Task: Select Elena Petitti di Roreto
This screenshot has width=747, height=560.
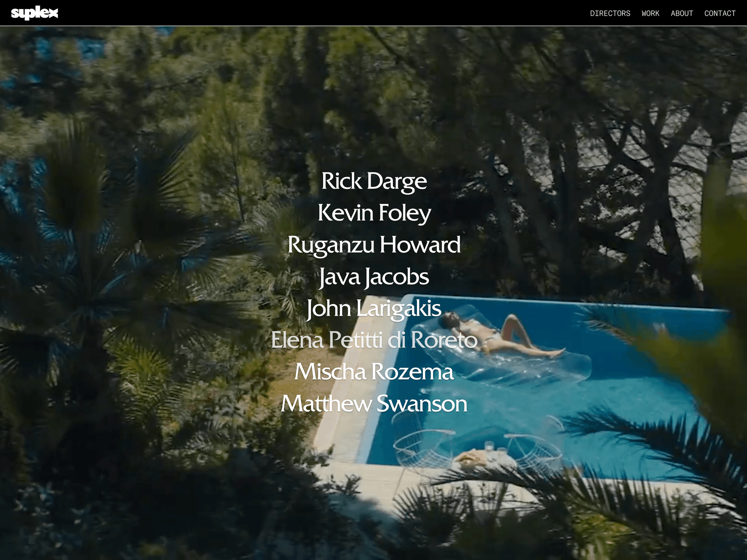Action: click(x=374, y=340)
